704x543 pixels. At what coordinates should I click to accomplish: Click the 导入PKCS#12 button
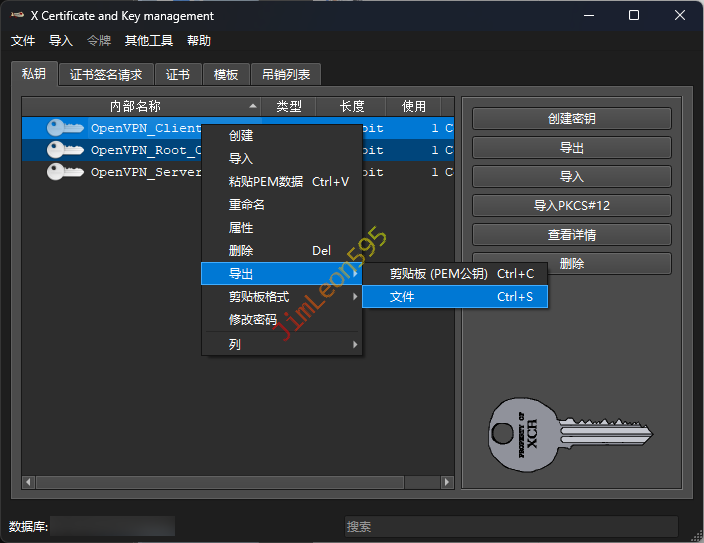point(571,206)
